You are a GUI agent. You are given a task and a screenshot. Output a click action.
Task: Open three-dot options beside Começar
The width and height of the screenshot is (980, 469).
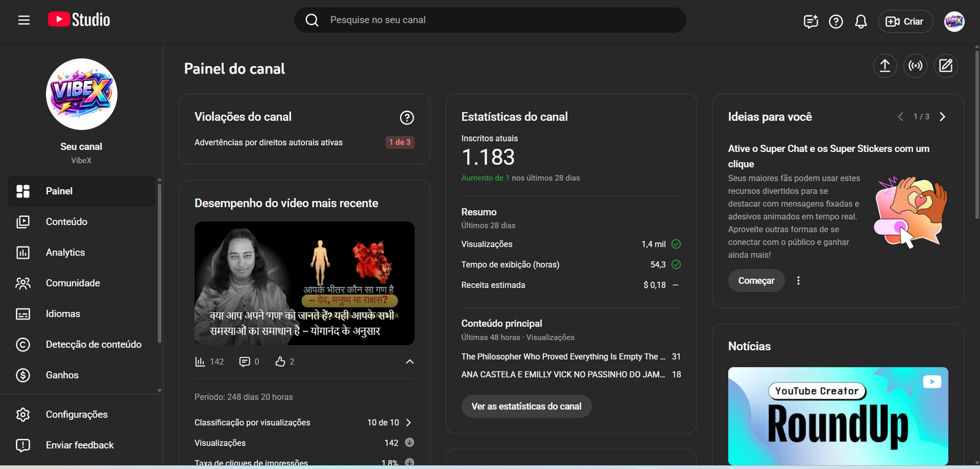coord(798,281)
